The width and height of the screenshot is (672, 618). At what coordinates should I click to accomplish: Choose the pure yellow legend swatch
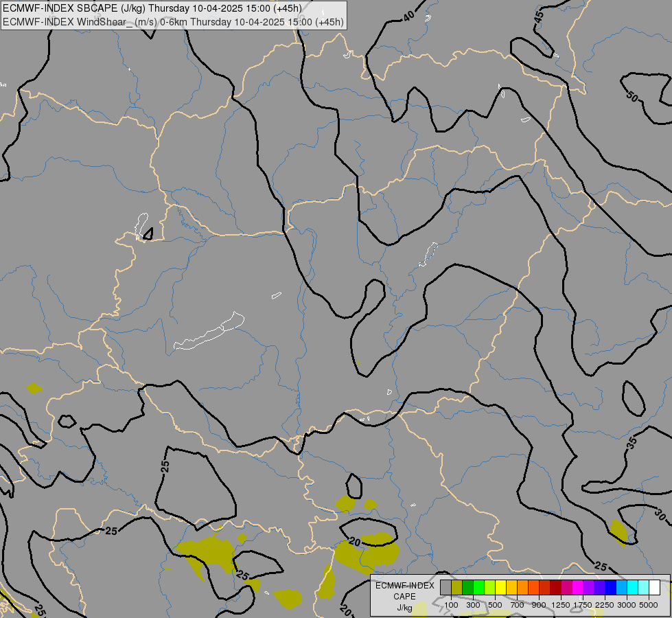tap(500, 587)
